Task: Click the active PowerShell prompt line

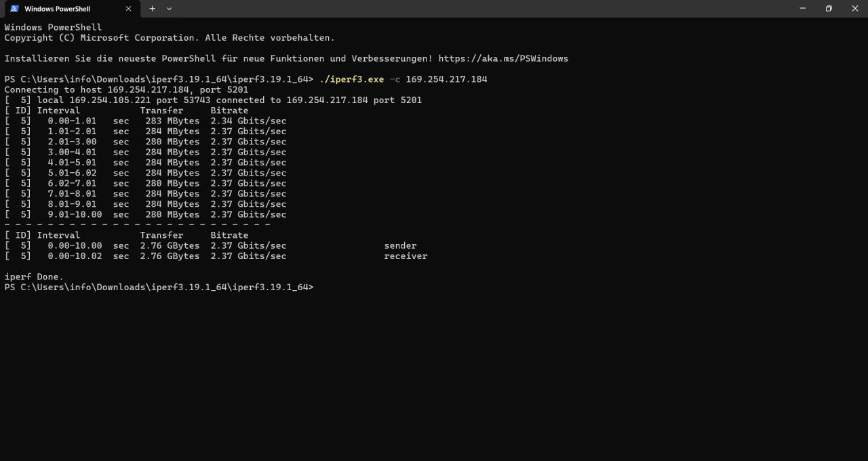Action: pos(159,287)
